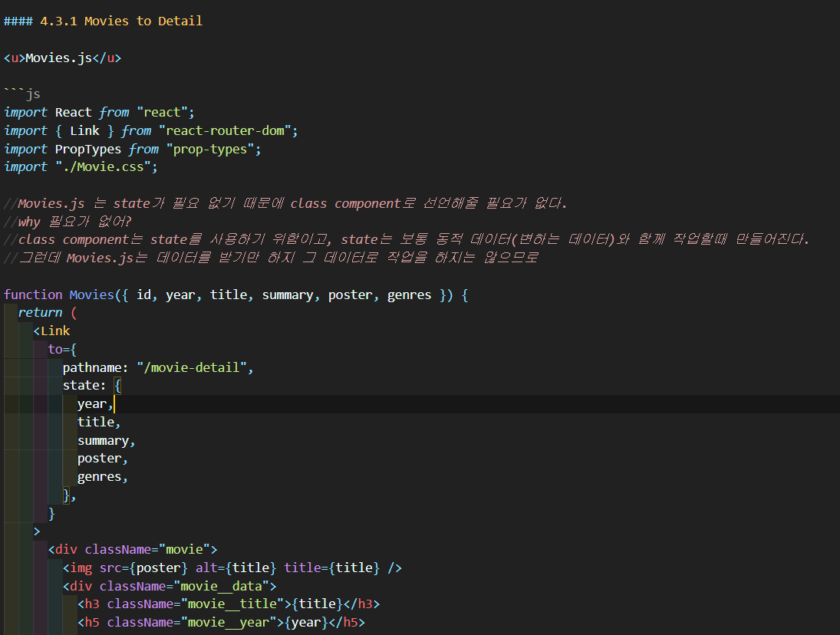The image size is (840, 635).
Task: Click the h5 "movie__year" line
Action: point(221,622)
